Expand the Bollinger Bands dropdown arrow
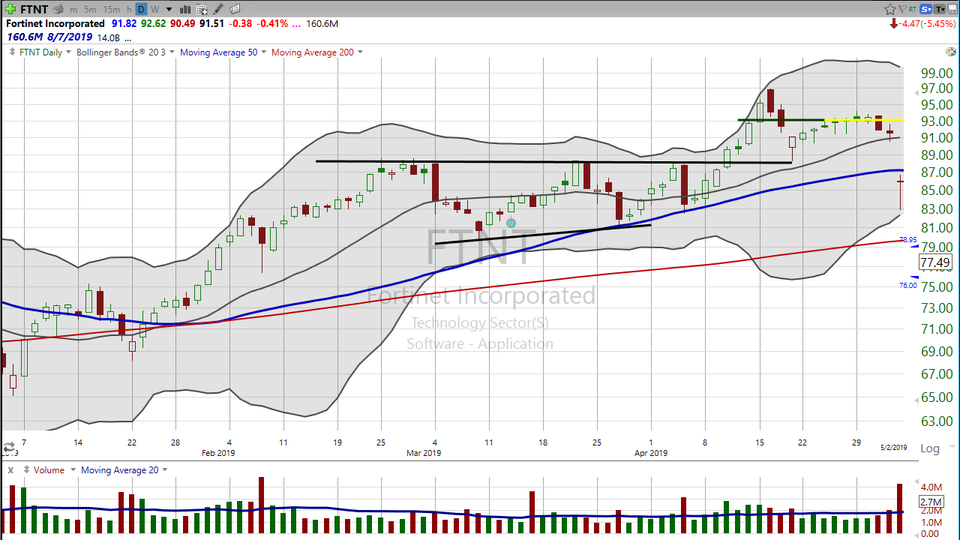This screenshot has height=540, width=960. [172, 52]
